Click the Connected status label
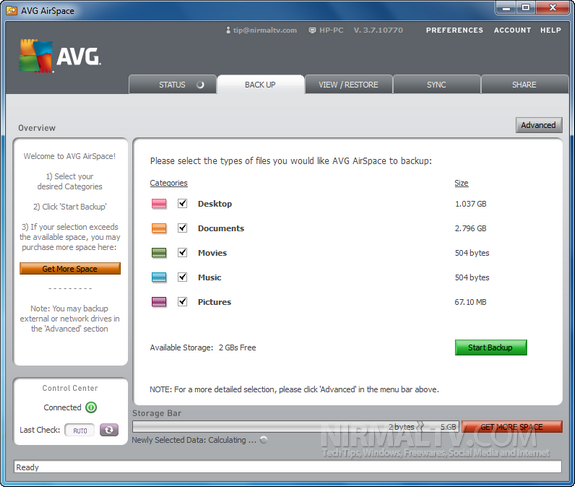 point(62,407)
